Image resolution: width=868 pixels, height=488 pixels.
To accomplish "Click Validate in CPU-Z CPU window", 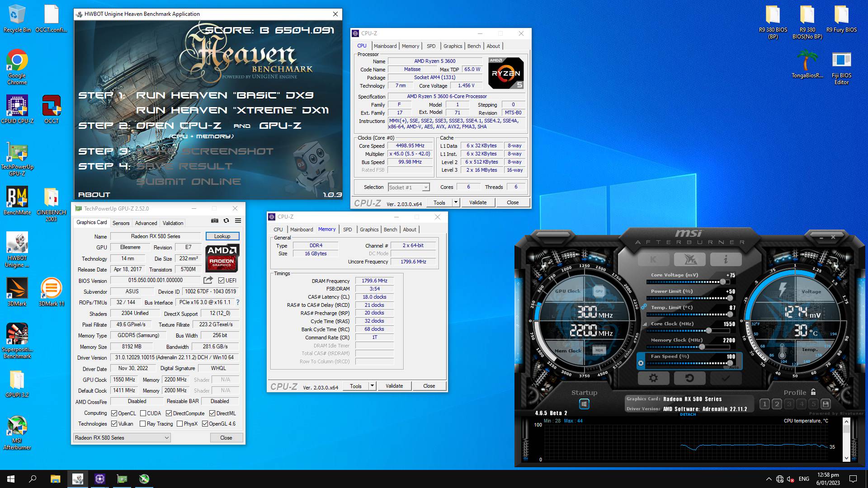I will [478, 202].
